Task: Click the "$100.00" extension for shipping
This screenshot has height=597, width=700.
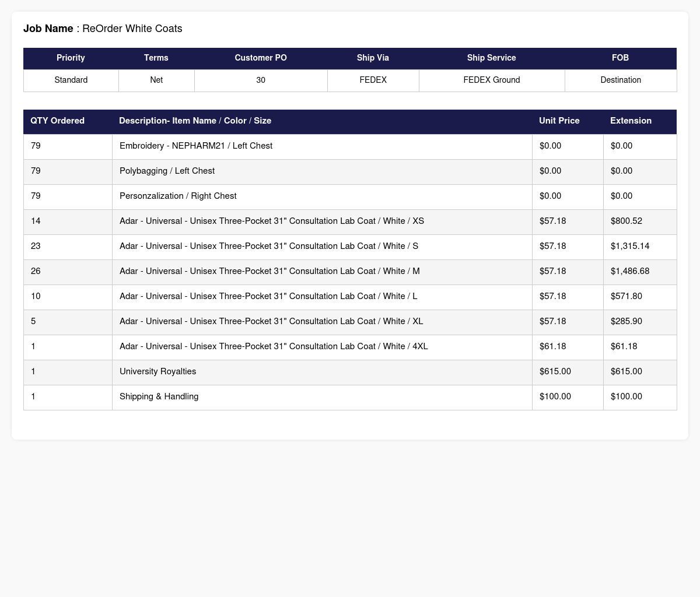Action: coord(626,396)
